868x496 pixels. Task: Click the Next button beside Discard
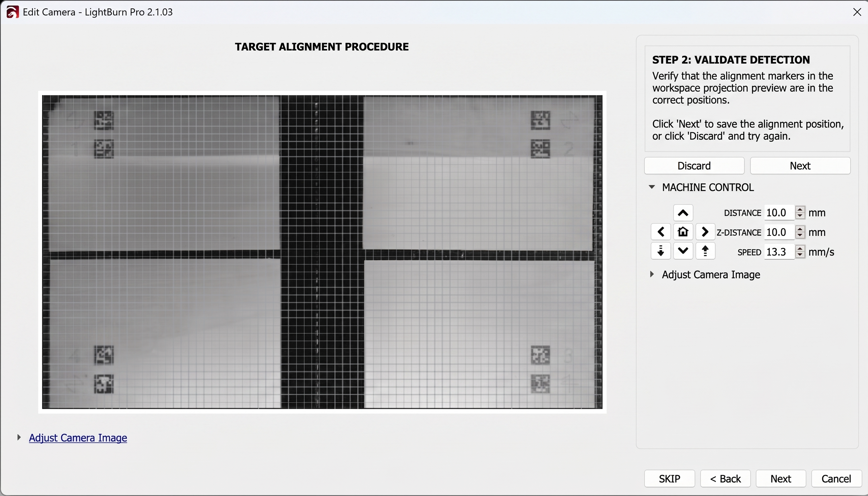click(800, 166)
